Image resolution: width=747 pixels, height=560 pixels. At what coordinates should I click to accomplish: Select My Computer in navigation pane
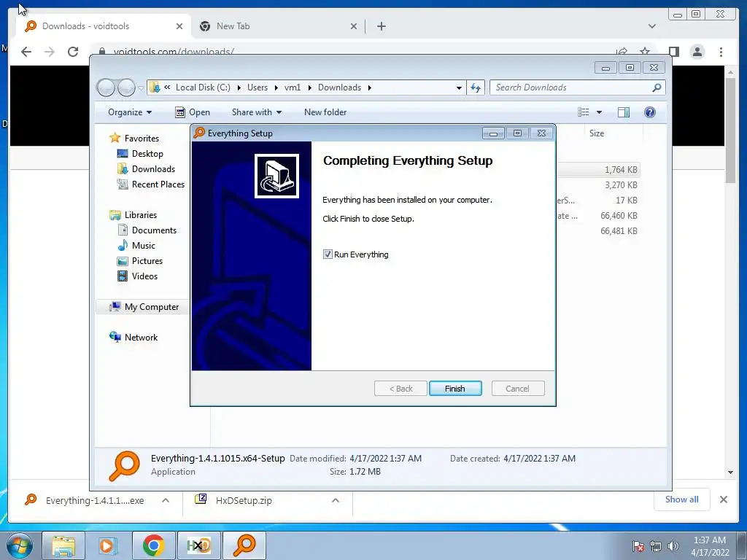point(152,307)
